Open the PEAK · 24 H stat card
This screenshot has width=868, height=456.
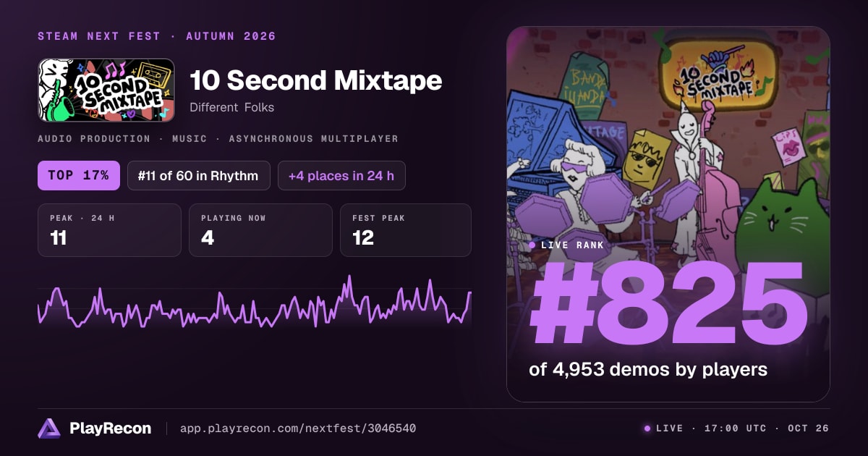click(109, 230)
